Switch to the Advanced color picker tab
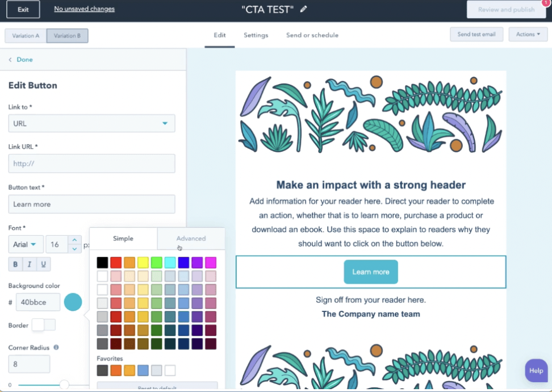The image size is (552, 392). [x=191, y=239]
